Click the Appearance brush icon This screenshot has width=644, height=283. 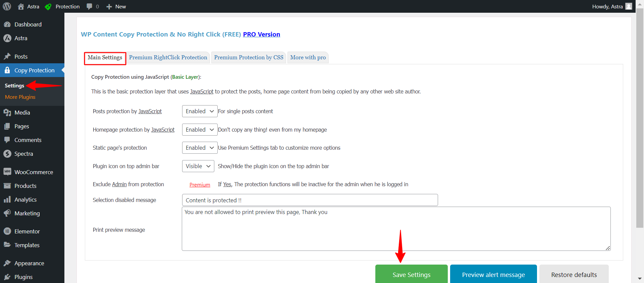pyautogui.click(x=7, y=263)
